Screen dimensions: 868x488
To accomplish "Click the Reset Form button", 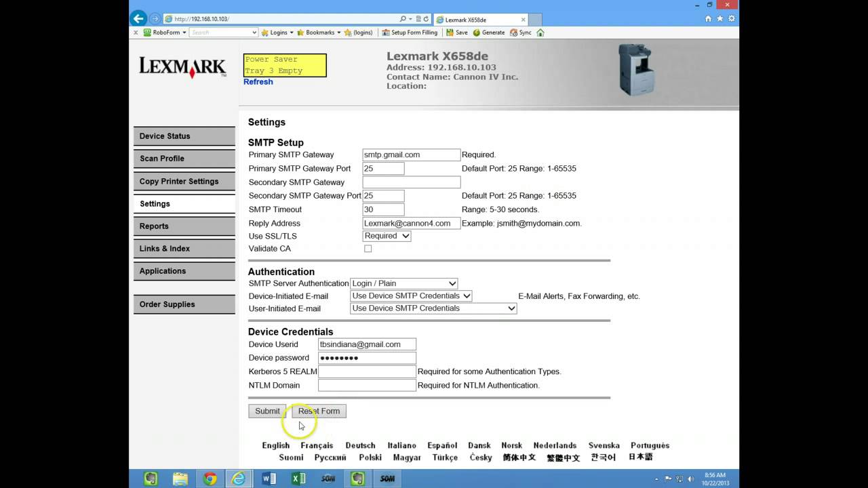I will pyautogui.click(x=319, y=411).
